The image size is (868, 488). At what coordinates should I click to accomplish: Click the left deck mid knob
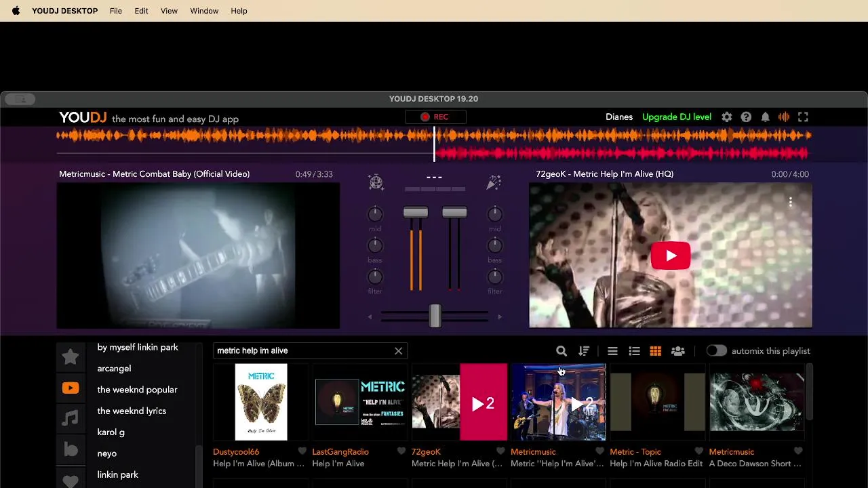pos(375,215)
